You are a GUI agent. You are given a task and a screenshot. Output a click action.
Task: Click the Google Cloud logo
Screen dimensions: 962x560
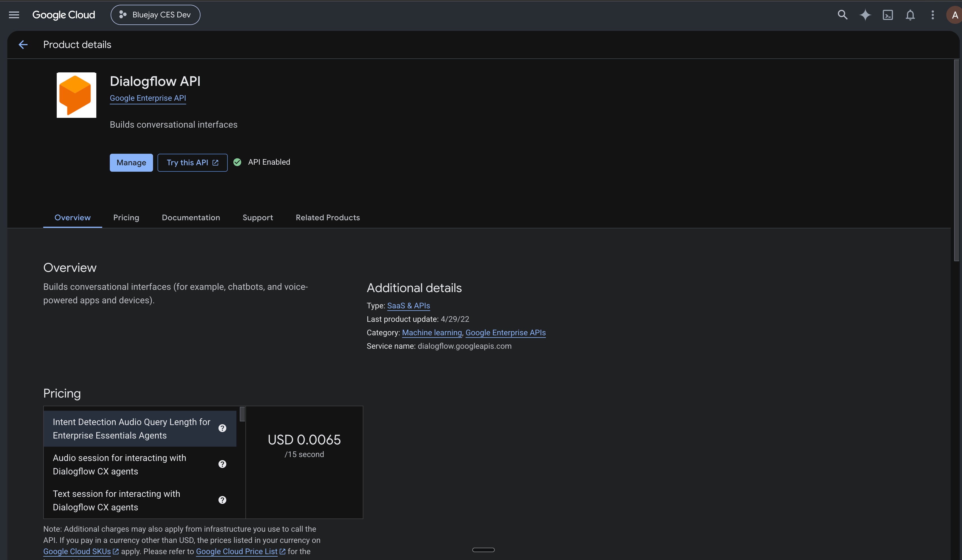[x=64, y=15]
